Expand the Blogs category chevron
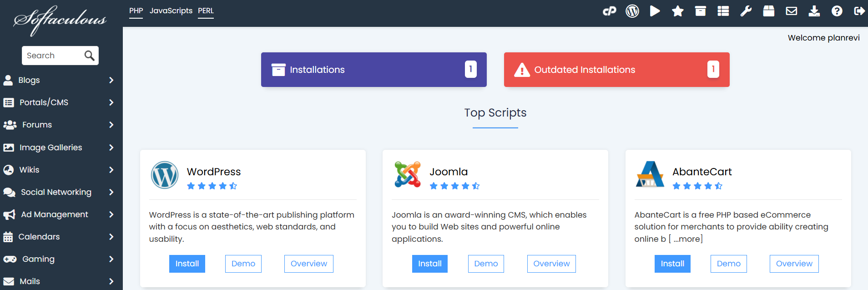The image size is (868, 290). [111, 80]
